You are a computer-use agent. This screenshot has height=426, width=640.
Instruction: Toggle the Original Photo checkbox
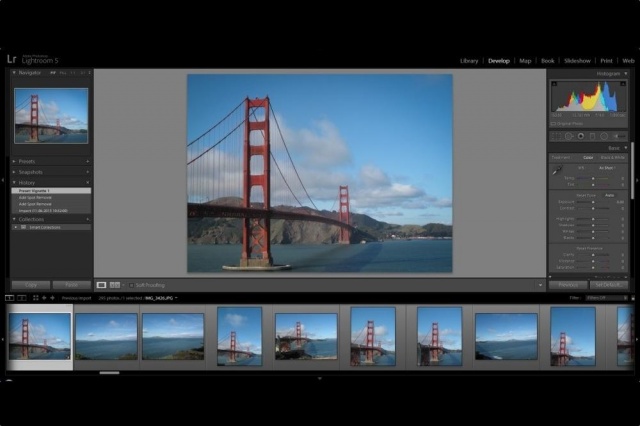pos(553,124)
